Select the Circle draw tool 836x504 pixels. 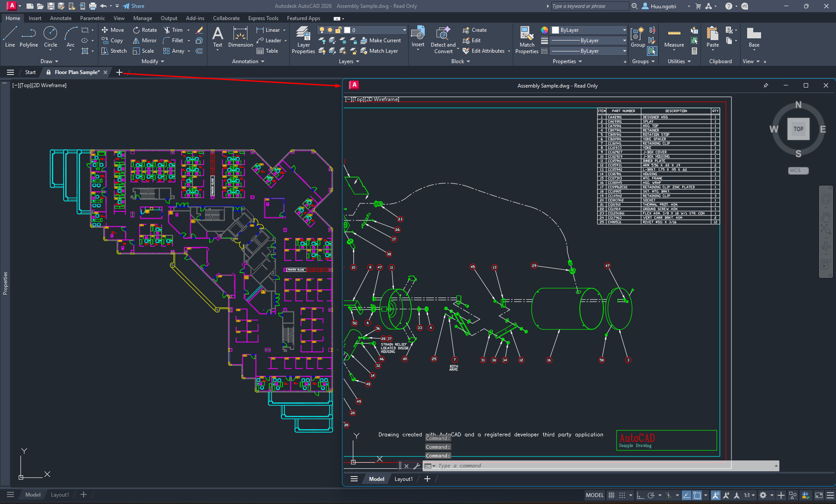pos(51,37)
